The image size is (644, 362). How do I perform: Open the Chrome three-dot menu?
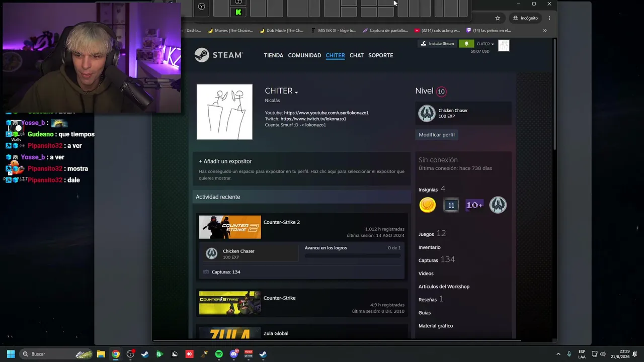pyautogui.click(x=549, y=18)
